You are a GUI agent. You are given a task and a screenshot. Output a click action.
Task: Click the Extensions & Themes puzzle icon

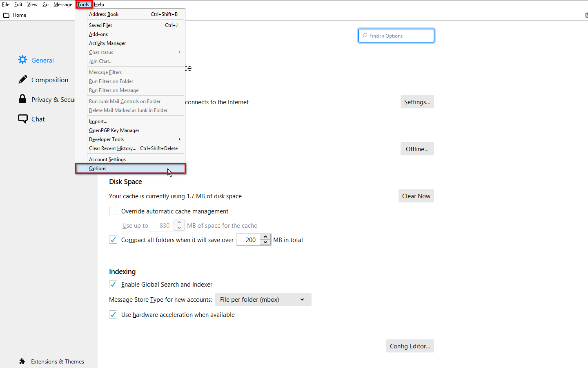(x=22, y=361)
